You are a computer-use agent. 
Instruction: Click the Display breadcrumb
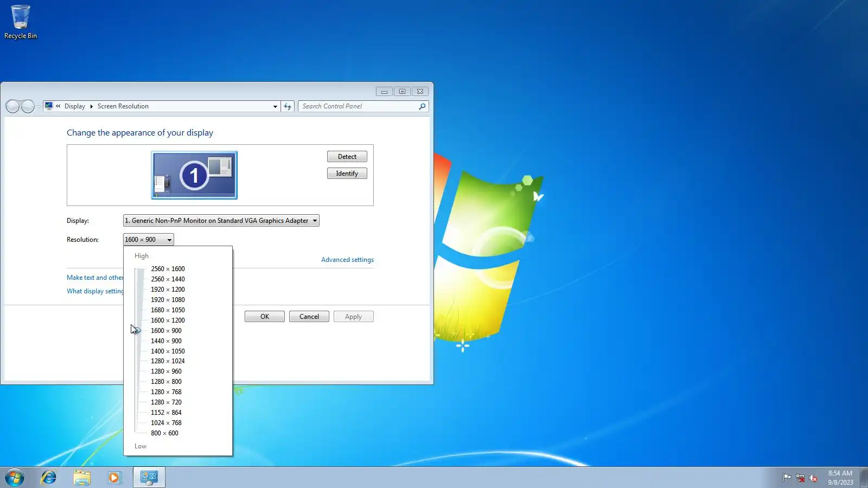tap(75, 106)
